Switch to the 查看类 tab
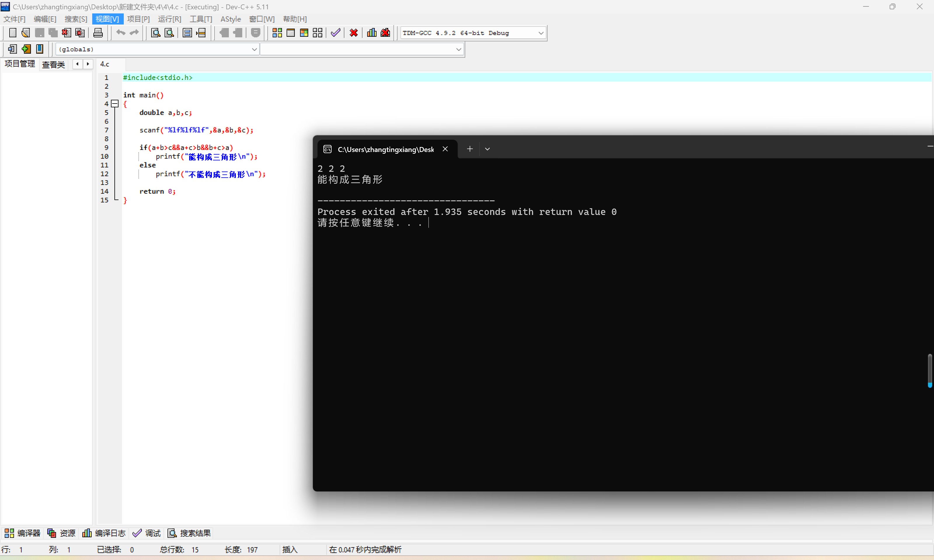Viewport: 934px width, 560px height. click(x=53, y=64)
